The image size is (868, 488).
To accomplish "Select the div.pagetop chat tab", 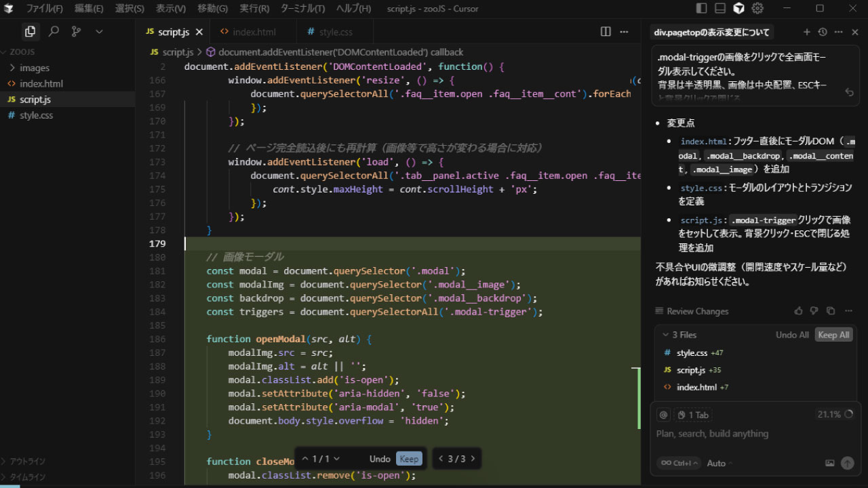I will (x=711, y=32).
